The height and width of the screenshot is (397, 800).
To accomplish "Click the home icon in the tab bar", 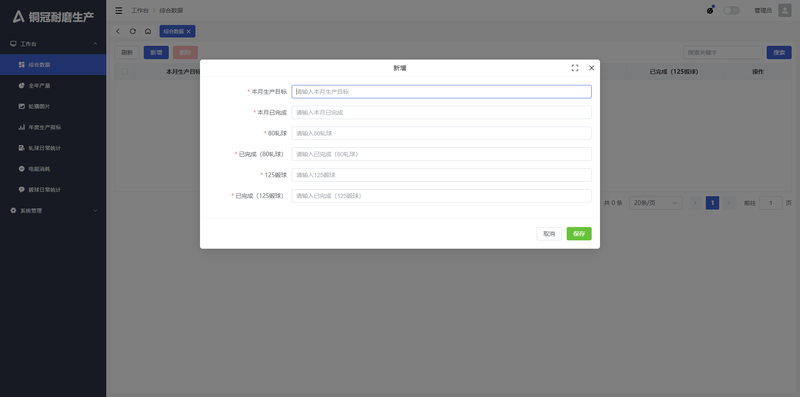I will point(147,31).
